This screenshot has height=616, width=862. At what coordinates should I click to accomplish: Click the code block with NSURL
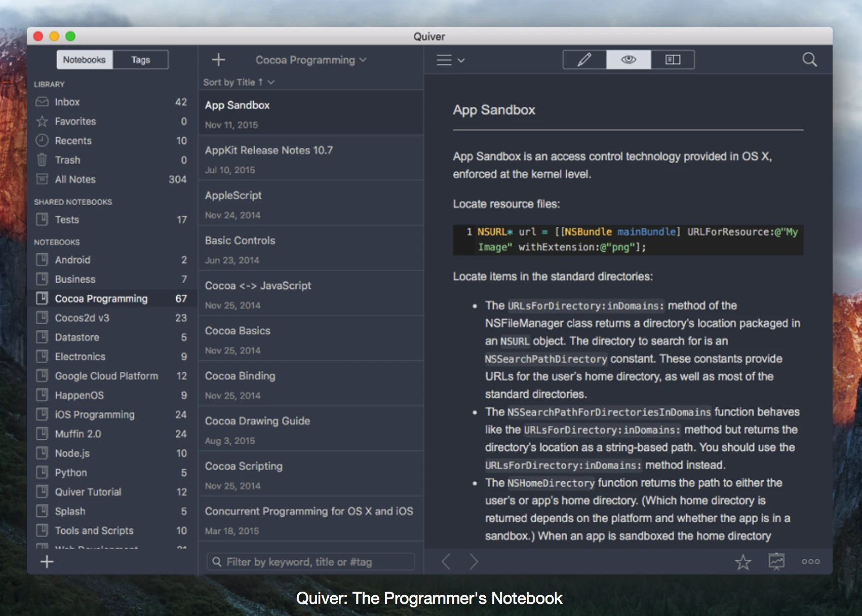coord(628,240)
